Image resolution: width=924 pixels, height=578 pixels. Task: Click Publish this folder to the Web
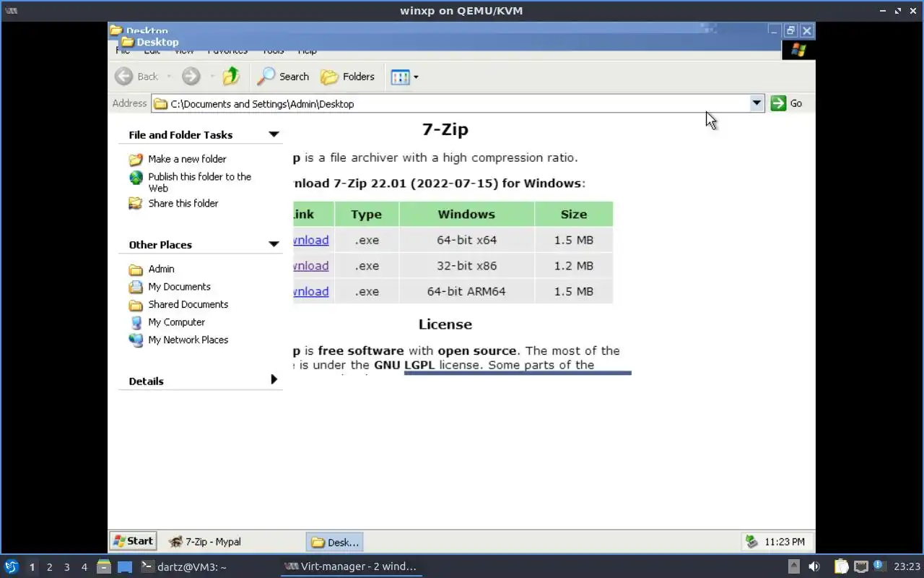click(199, 182)
